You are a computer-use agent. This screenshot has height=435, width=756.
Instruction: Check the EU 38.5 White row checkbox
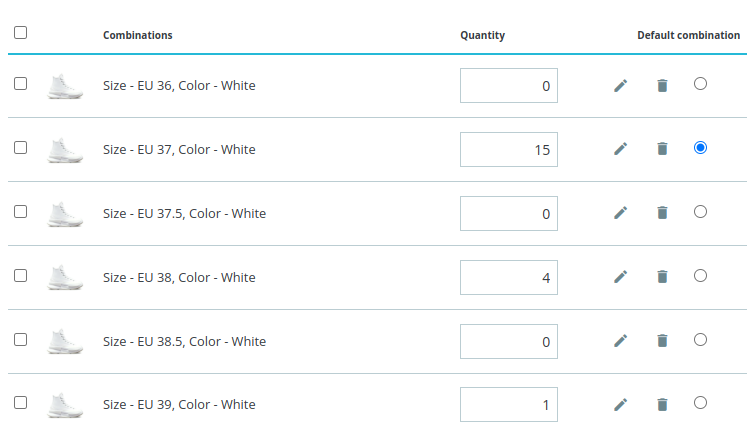pos(20,340)
